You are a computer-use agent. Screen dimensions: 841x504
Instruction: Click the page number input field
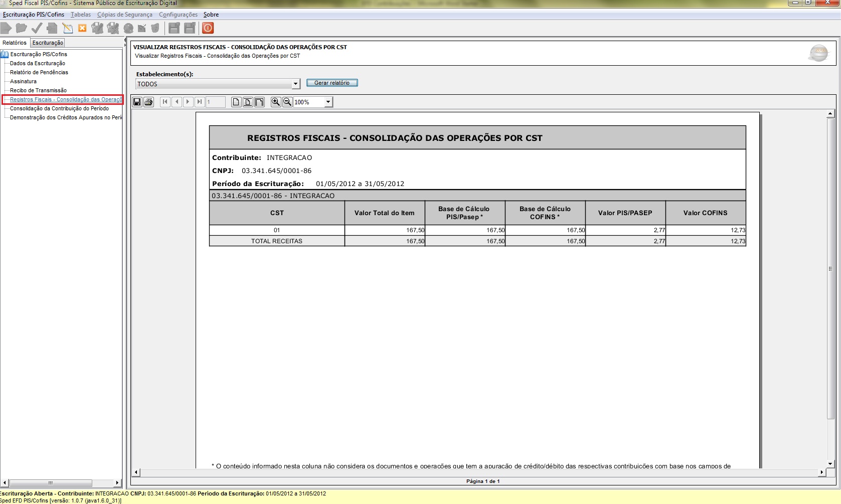pos(215,102)
